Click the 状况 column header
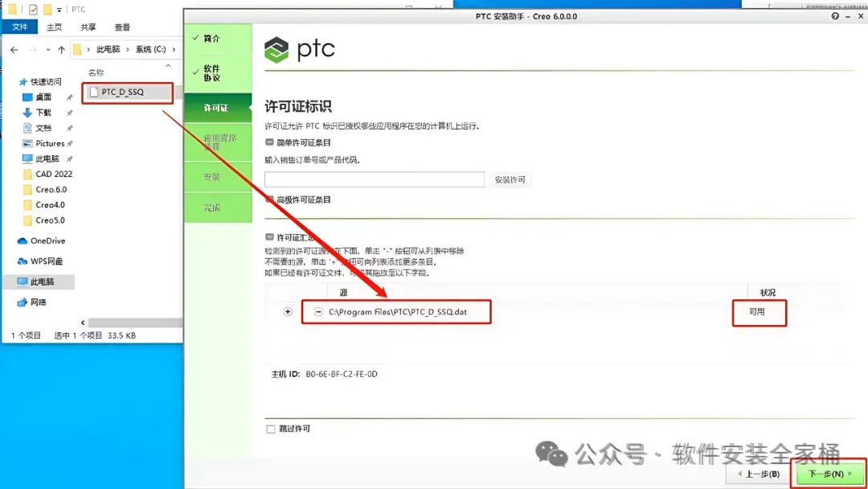Image resolution: width=868 pixels, height=489 pixels. click(x=768, y=293)
